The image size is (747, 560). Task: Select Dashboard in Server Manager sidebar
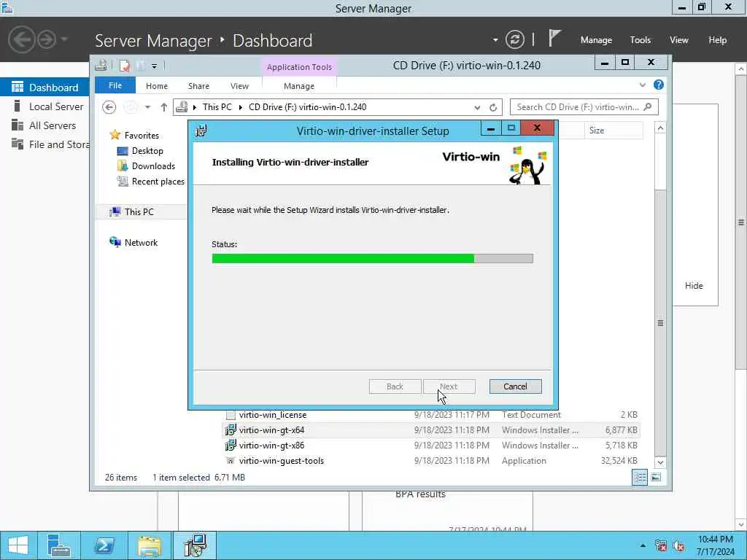[44, 87]
